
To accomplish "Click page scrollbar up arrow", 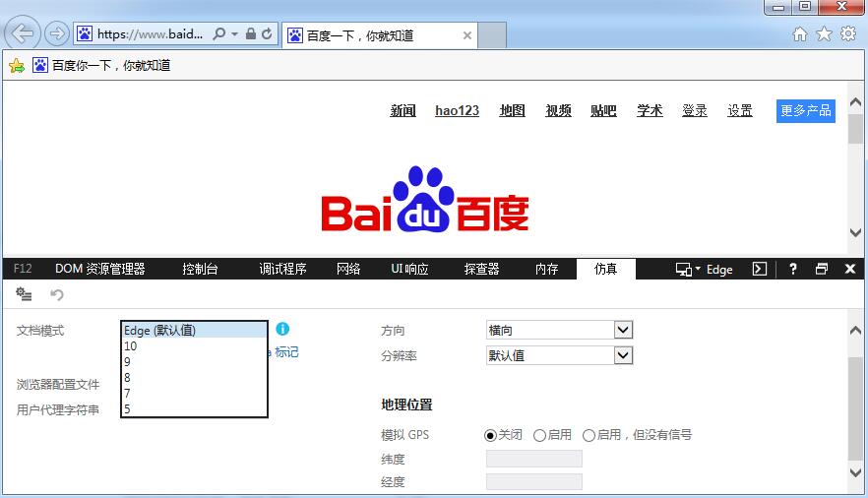I will click(855, 101).
